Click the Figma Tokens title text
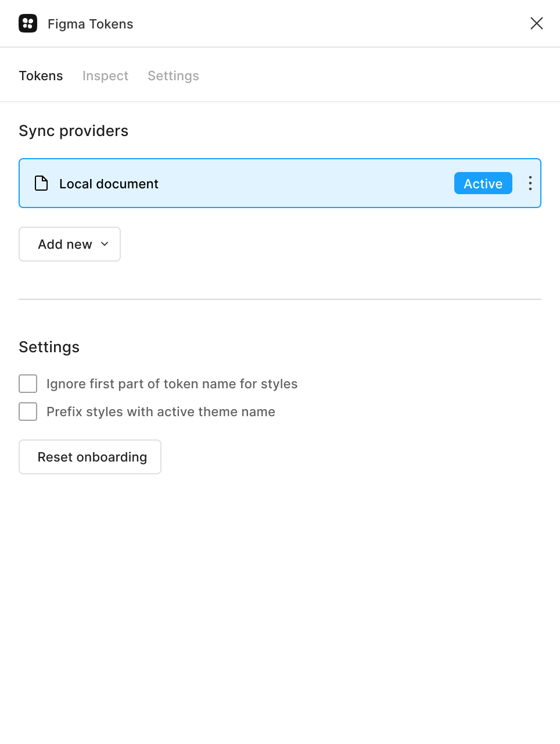This screenshot has width=560, height=744. (x=90, y=24)
